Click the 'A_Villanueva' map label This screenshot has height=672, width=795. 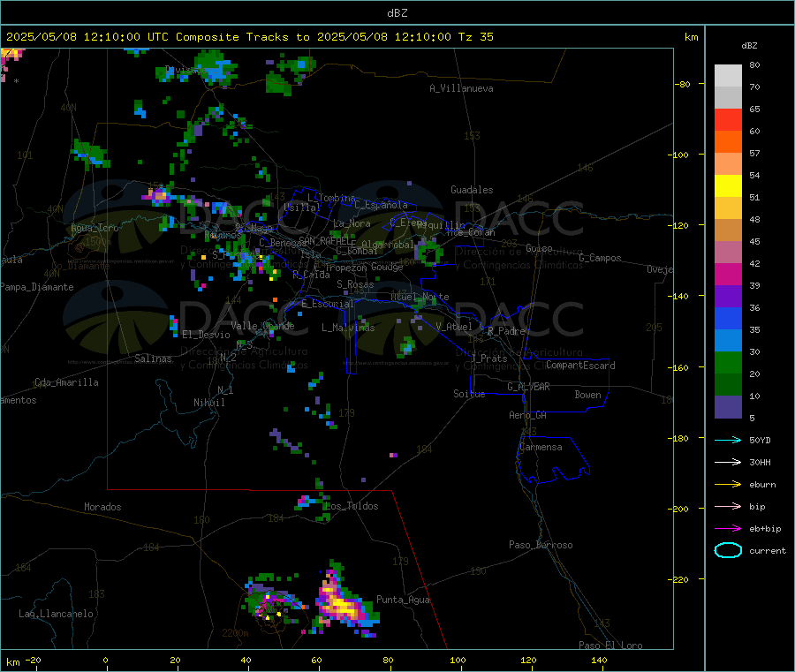(x=461, y=88)
